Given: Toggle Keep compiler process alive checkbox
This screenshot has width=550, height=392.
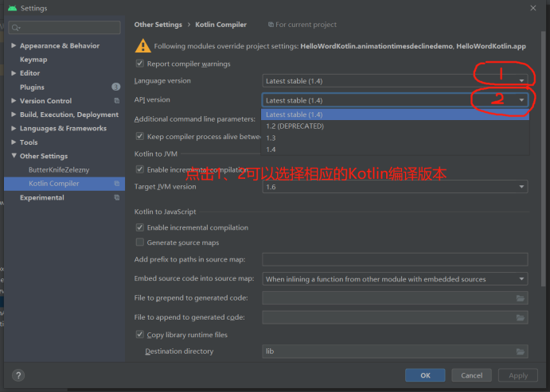Looking at the screenshot, I should click(139, 136).
